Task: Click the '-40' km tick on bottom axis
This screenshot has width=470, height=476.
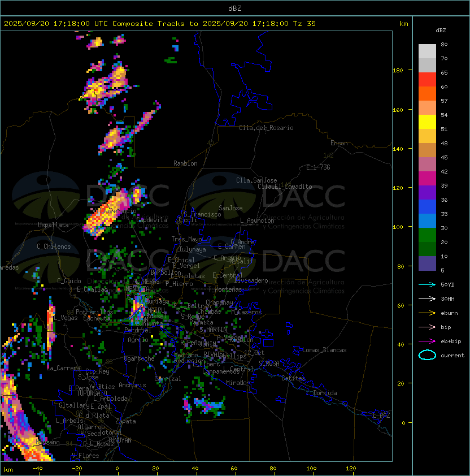Action: pos(37,469)
